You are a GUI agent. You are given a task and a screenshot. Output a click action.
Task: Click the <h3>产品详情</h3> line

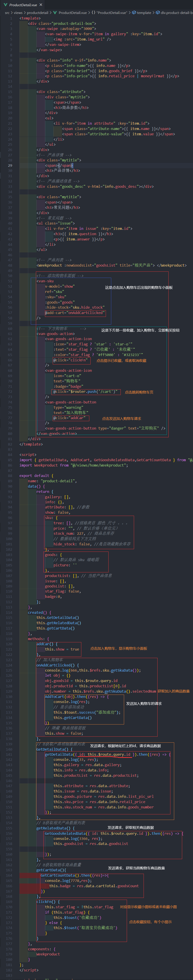click(x=62, y=170)
